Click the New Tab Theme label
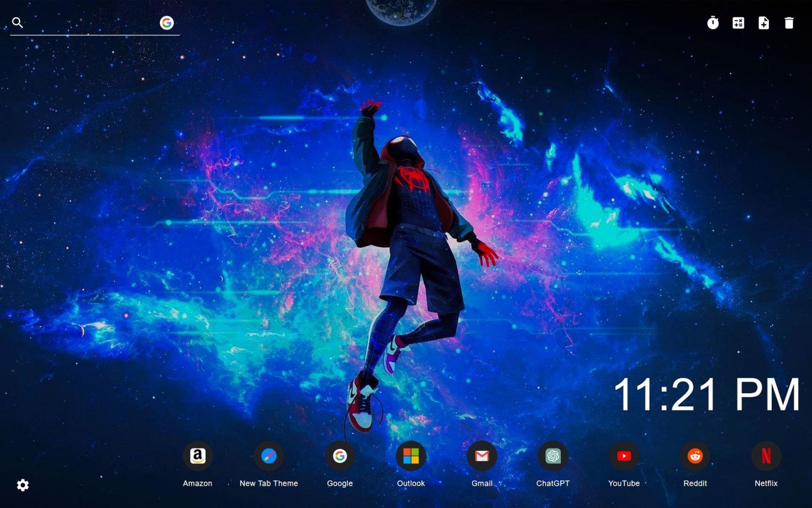Image resolution: width=812 pixels, height=508 pixels. (269, 483)
